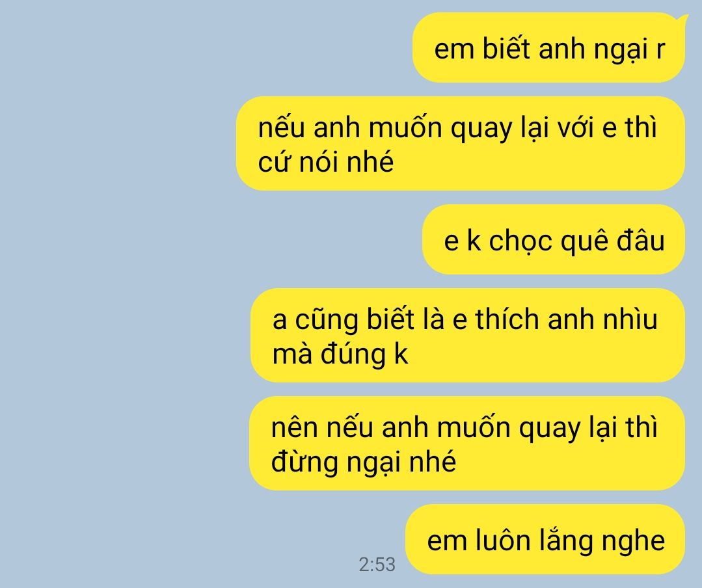Image resolution: width=702 pixels, height=588 pixels.
Task: Click the word "nên" starting the fifth message
Action: pyautogui.click(x=295, y=428)
